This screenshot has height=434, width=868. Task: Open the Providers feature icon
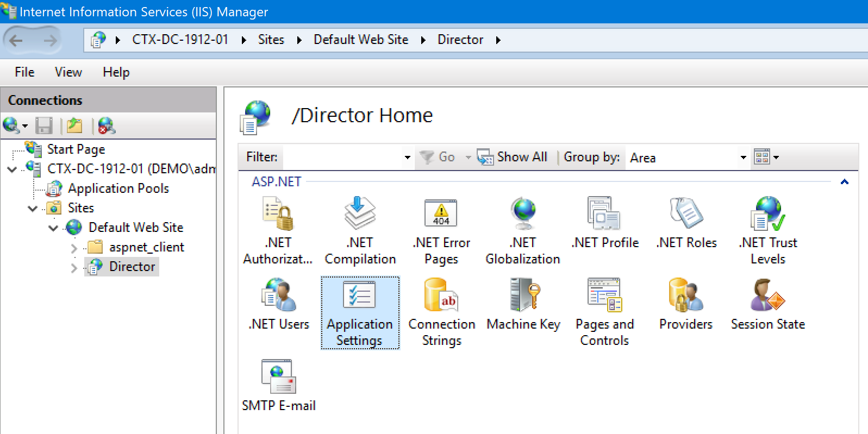(686, 295)
